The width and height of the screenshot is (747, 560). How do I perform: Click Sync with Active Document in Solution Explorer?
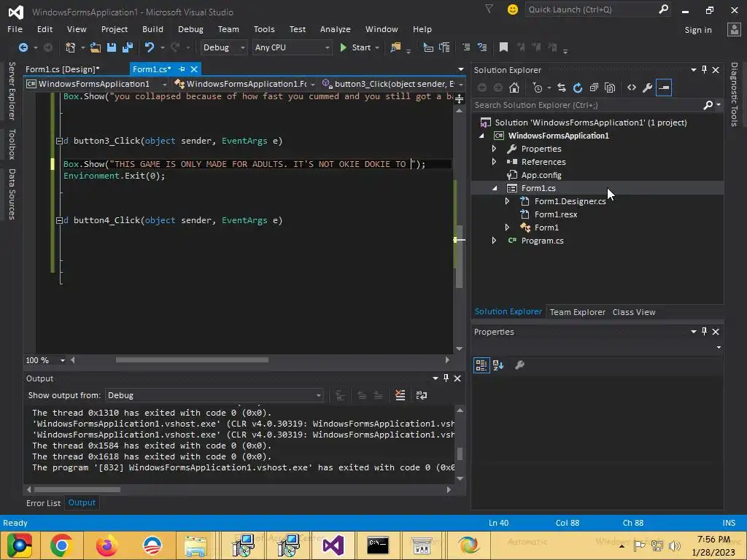coord(562,87)
